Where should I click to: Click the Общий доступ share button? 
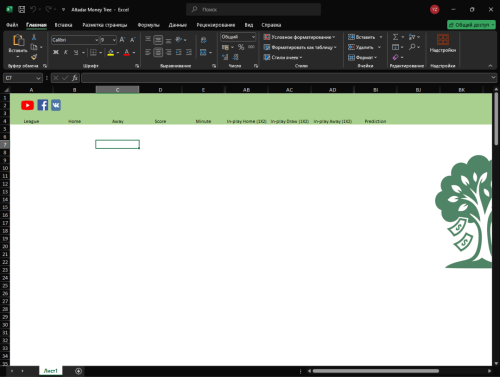(x=471, y=25)
